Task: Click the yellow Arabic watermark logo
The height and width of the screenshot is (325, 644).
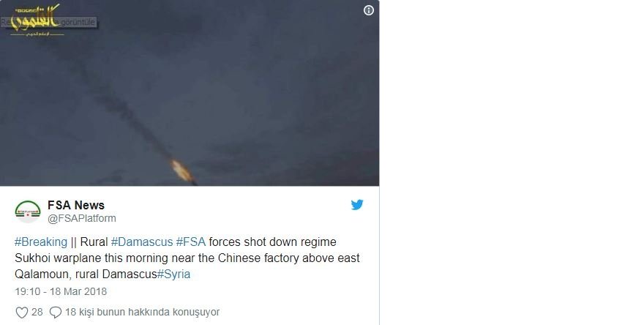Action: 36,19
